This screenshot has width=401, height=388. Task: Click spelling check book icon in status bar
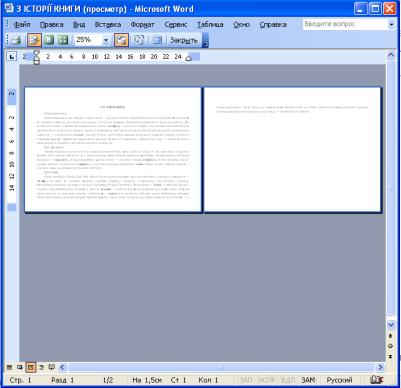(x=377, y=380)
